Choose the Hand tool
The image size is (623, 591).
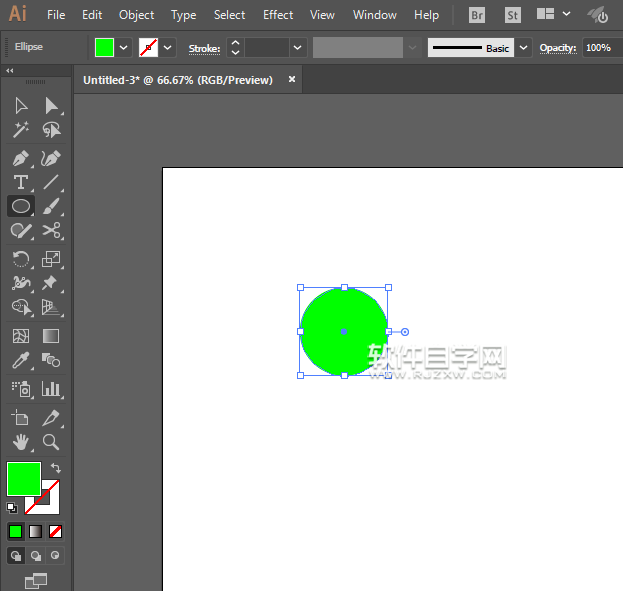coord(20,442)
